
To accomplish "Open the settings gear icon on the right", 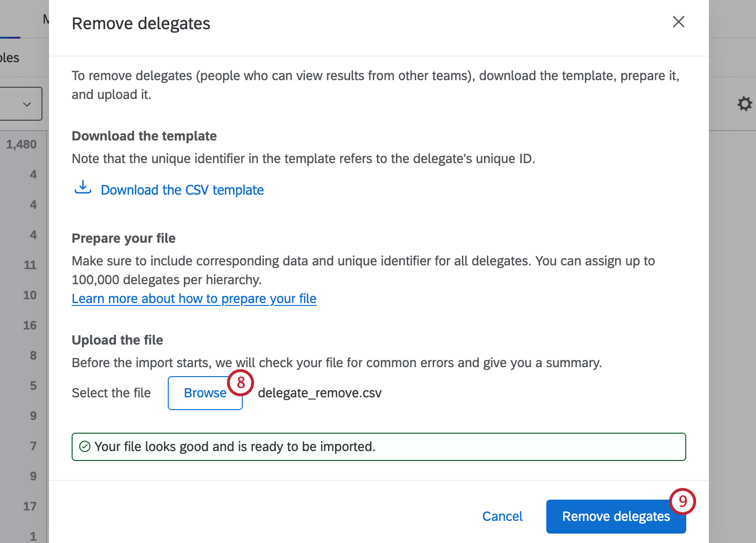I will [745, 104].
